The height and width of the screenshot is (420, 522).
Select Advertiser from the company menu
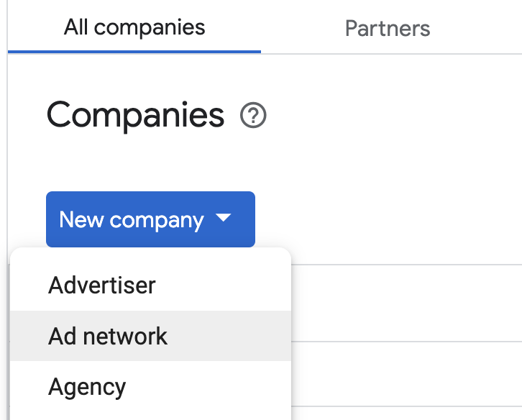pyautogui.click(x=102, y=286)
